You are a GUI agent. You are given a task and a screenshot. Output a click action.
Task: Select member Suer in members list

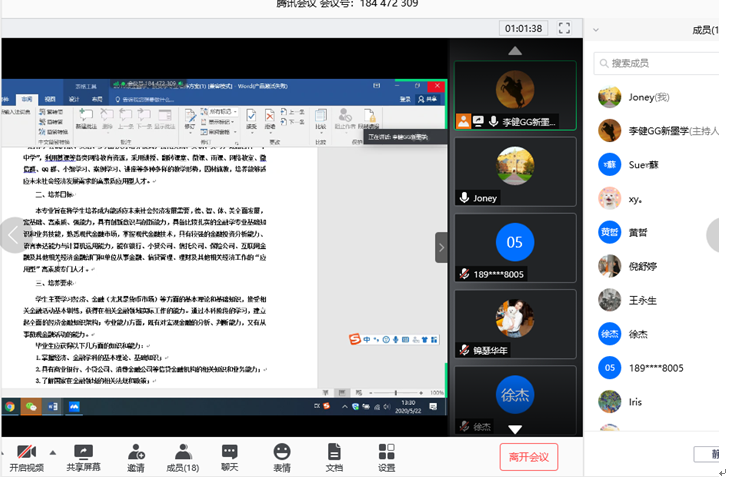(642, 164)
